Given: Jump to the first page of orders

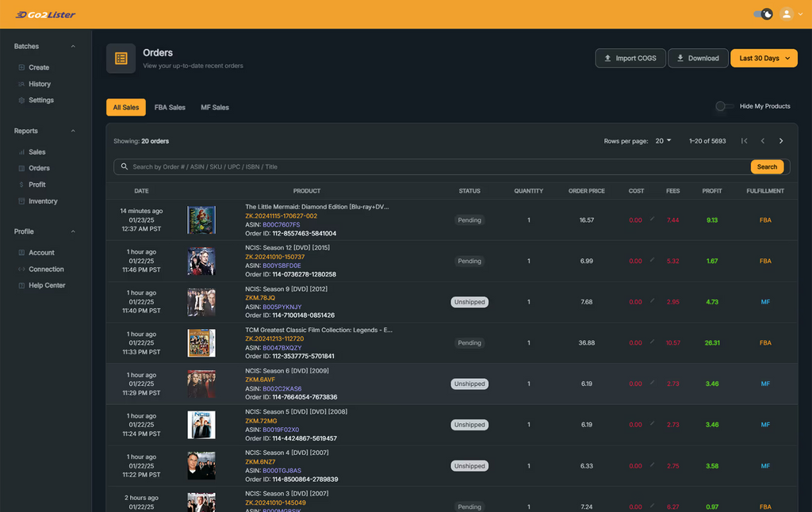Looking at the screenshot, I should tap(744, 141).
